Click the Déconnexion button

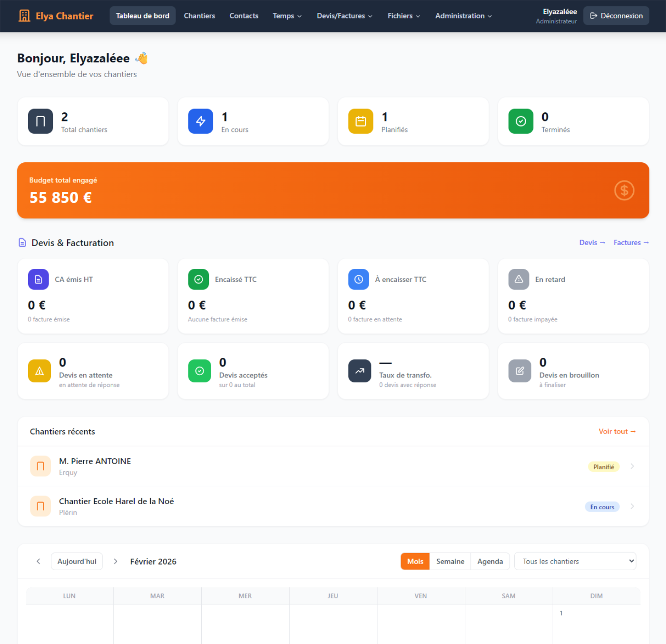[616, 16]
